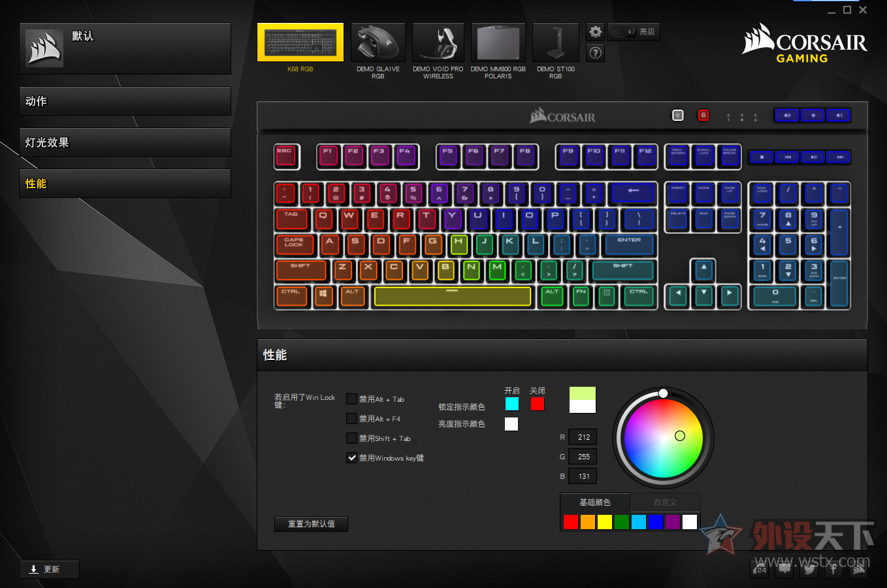Select the down arrow key
Image resolution: width=887 pixels, height=588 pixels.
(703, 296)
